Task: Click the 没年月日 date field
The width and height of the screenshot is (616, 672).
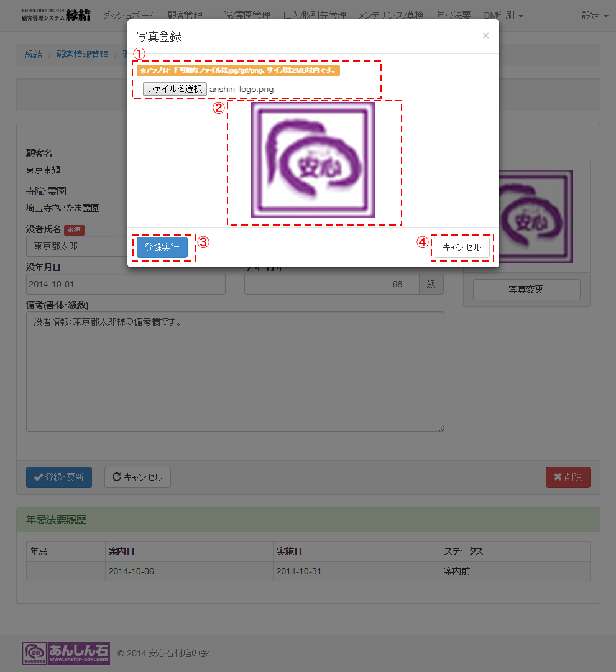Action: pyautogui.click(x=126, y=284)
